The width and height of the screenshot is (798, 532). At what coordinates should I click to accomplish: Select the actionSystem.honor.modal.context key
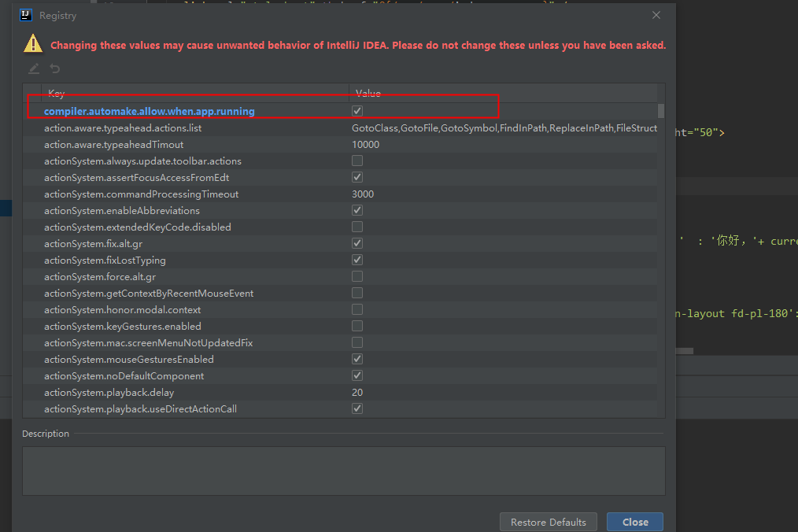[122, 310]
